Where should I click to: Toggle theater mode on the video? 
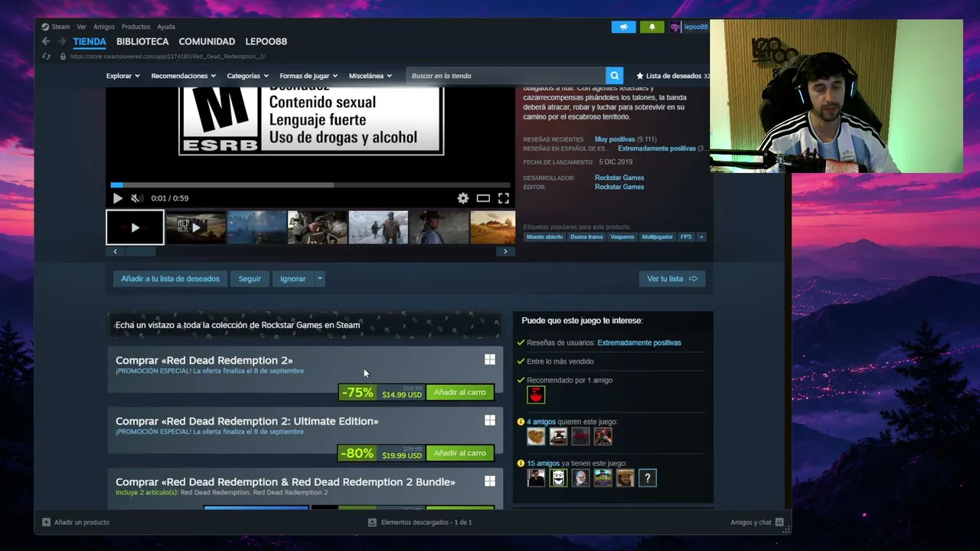click(483, 198)
